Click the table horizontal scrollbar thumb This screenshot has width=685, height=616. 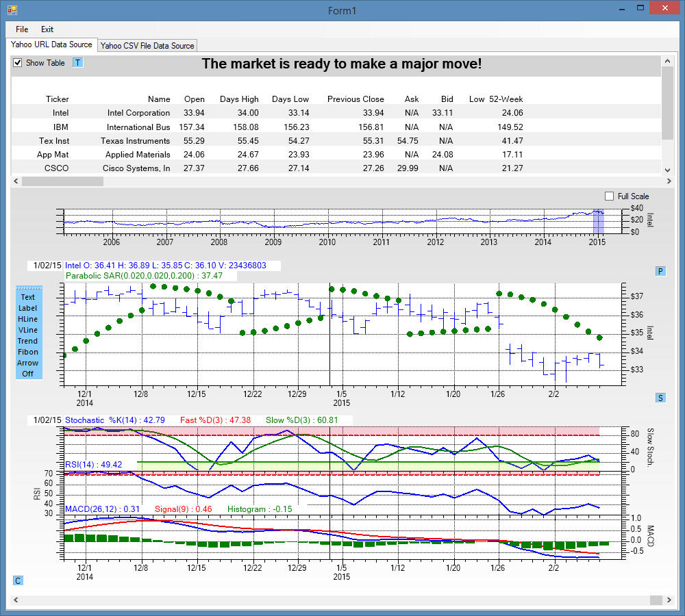pyautogui.click(x=62, y=181)
